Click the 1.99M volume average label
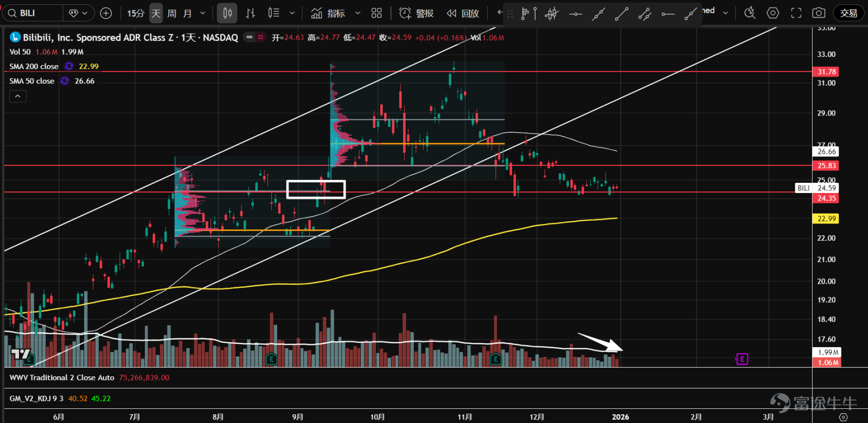 pyautogui.click(x=827, y=352)
